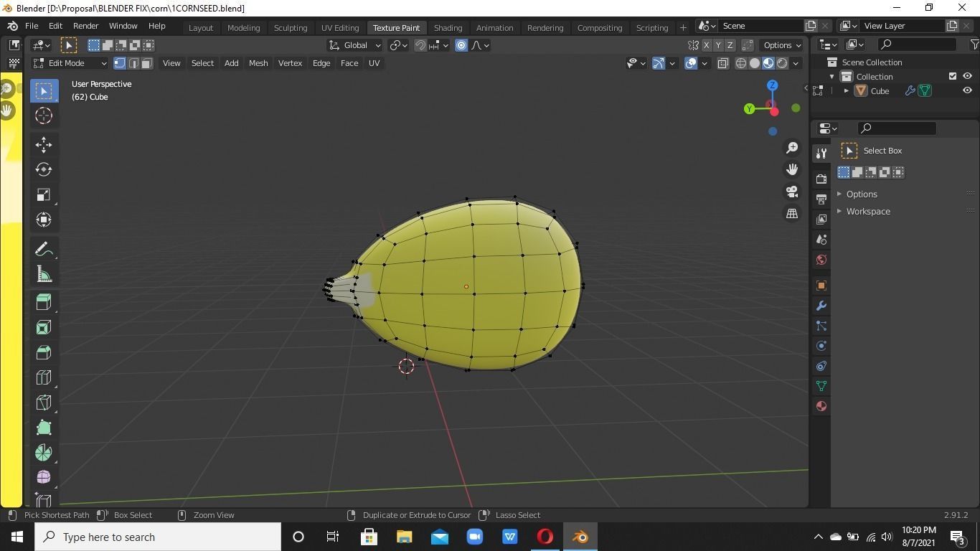The image size is (980, 551).
Task: Toggle X axis mirror
Action: [x=706, y=45]
